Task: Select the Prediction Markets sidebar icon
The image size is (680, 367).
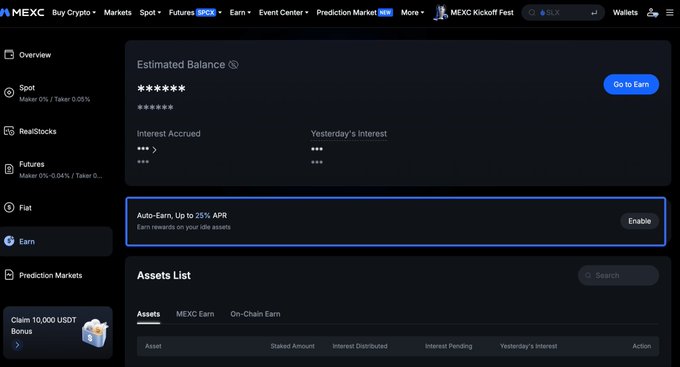Action: coord(9,275)
